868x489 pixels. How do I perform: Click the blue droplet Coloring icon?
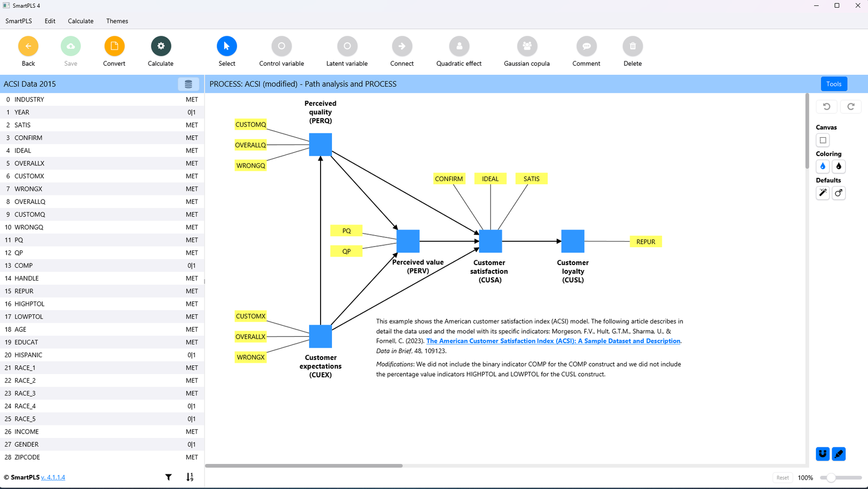[823, 166]
